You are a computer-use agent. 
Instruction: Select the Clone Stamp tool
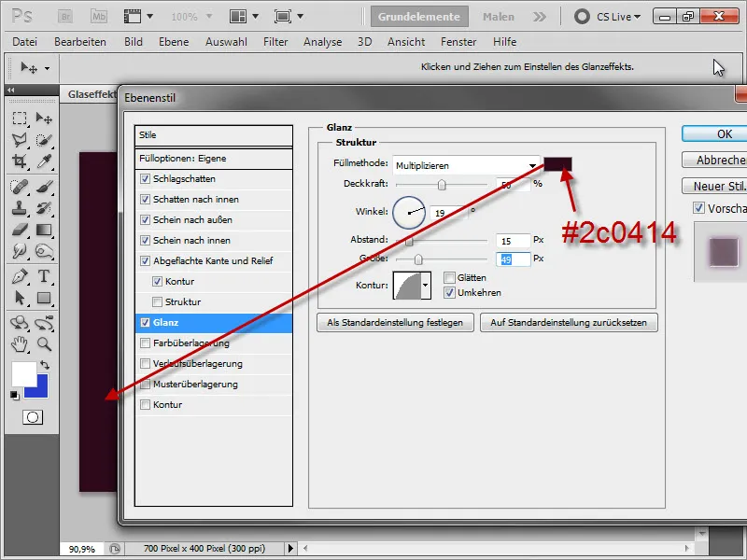click(x=20, y=208)
